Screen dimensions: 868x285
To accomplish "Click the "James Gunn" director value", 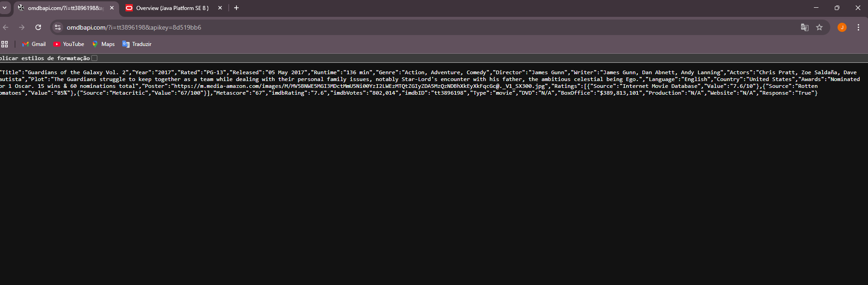I will coord(548,72).
